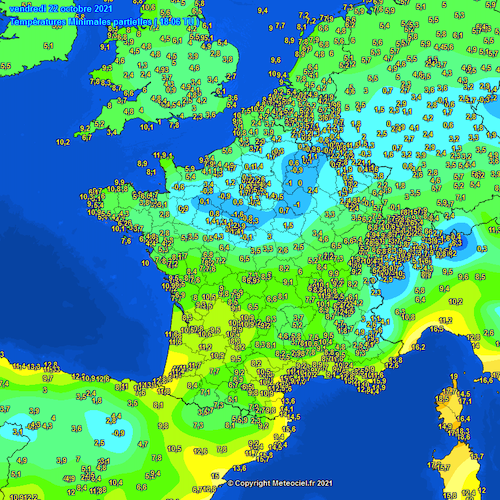This screenshot has height=500, width=500.
Task: Select the 4,7 reading in central Spain
Action: 143,444
